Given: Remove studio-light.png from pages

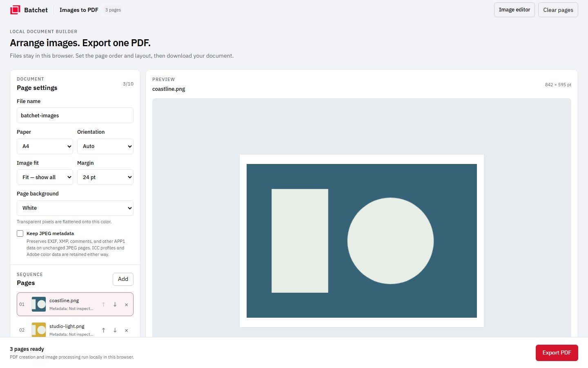Looking at the screenshot, I should point(127,330).
